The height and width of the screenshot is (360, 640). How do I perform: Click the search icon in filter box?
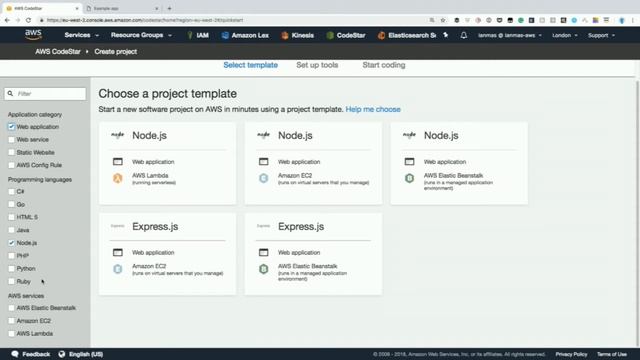(x=10, y=93)
